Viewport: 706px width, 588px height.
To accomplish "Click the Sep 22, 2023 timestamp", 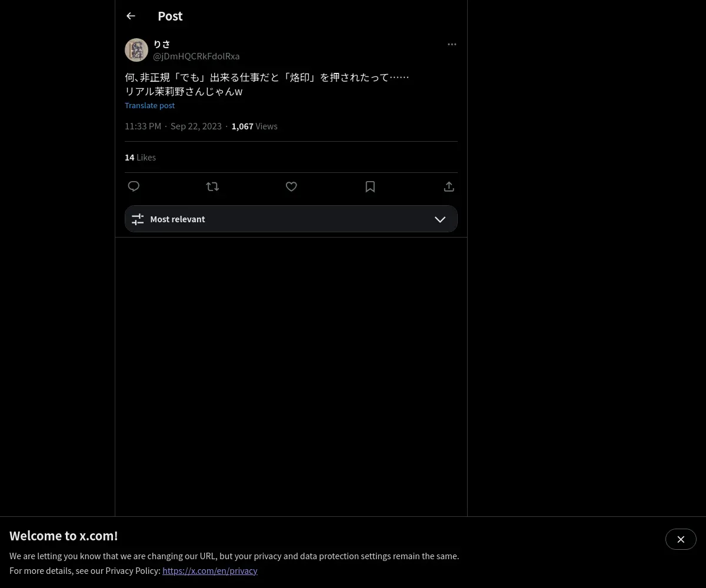I will [x=196, y=126].
